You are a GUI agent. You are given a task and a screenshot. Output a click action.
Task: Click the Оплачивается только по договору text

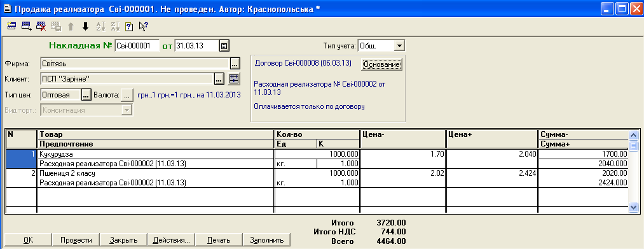tap(309, 106)
